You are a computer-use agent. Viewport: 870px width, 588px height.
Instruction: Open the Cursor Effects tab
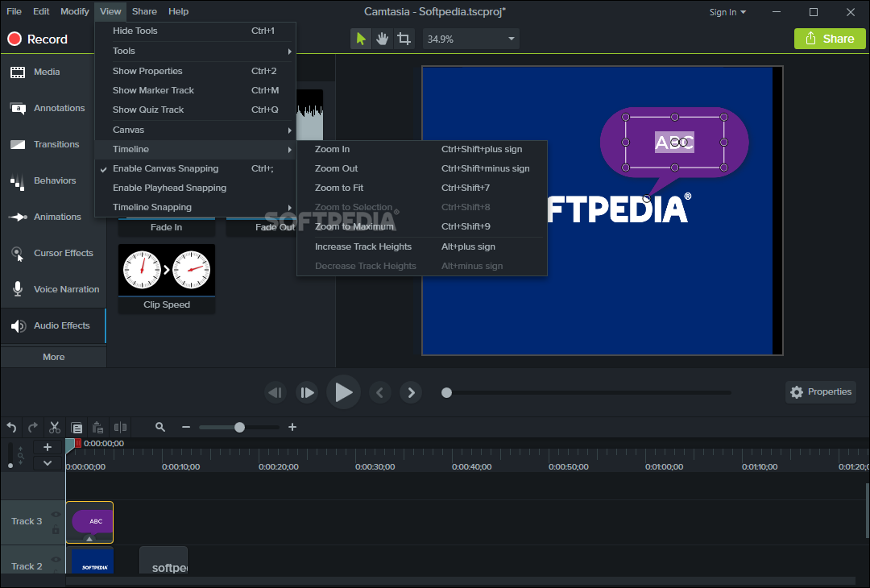[x=53, y=253]
